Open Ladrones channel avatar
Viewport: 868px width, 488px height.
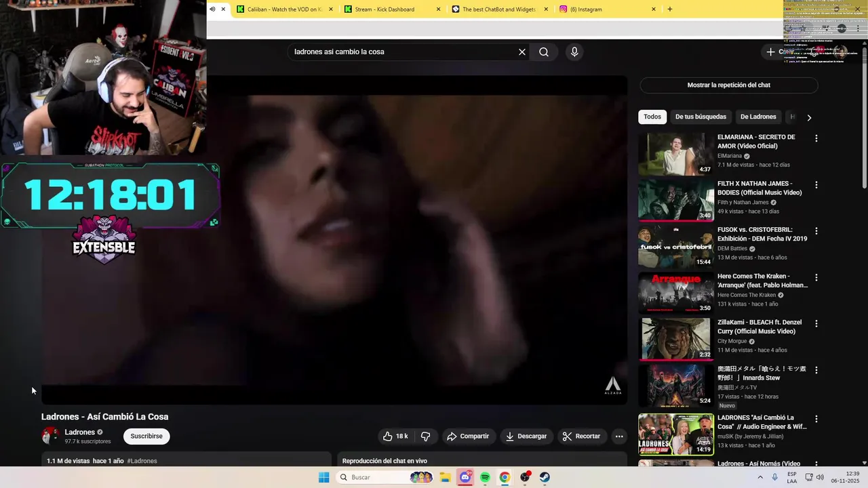pyautogui.click(x=50, y=436)
